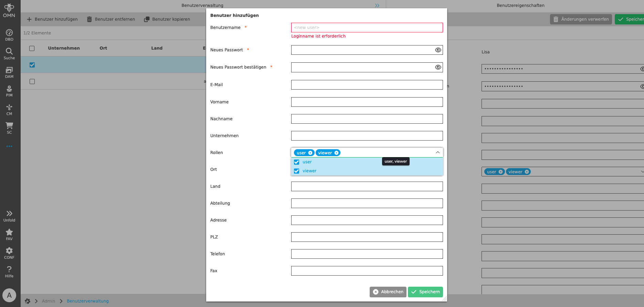Grab the dialog resize handle corner
The height and width of the screenshot is (307, 644).
(444, 299)
